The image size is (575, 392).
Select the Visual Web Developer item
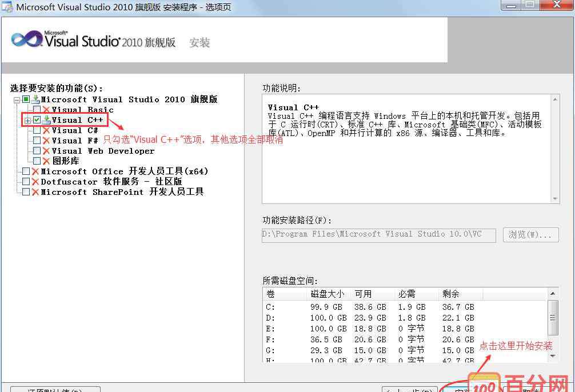pos(103,151)
